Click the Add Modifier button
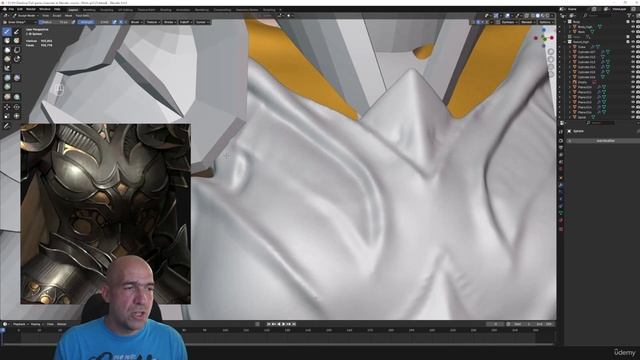This screenshot has height=360, width=640. pyautogui.click(x=605, y=140)
